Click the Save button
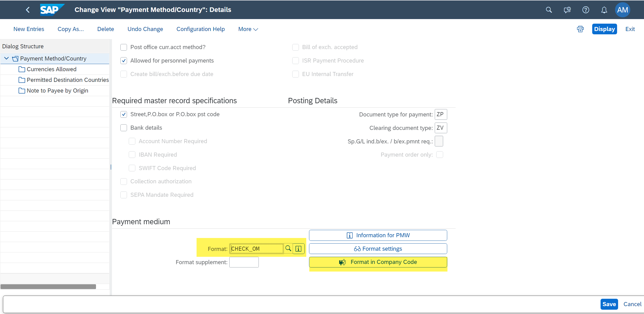The image size is (644, 314). pos(609,304)
